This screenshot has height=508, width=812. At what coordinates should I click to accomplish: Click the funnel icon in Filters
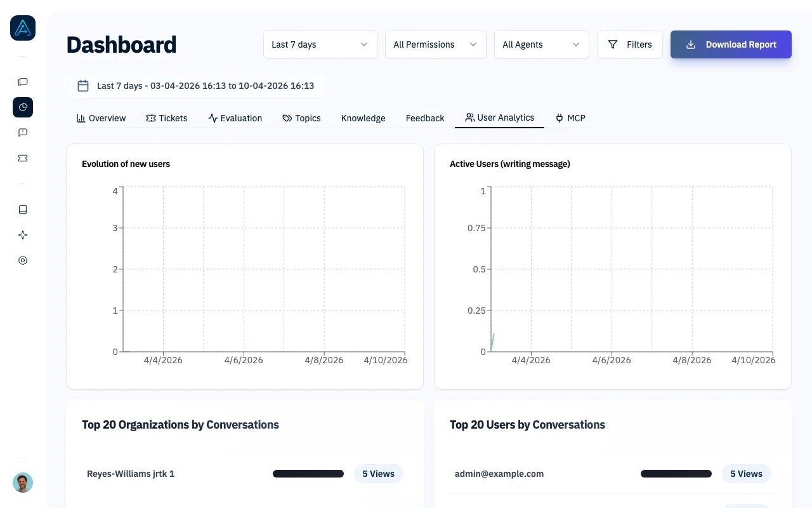click(613, 44)
